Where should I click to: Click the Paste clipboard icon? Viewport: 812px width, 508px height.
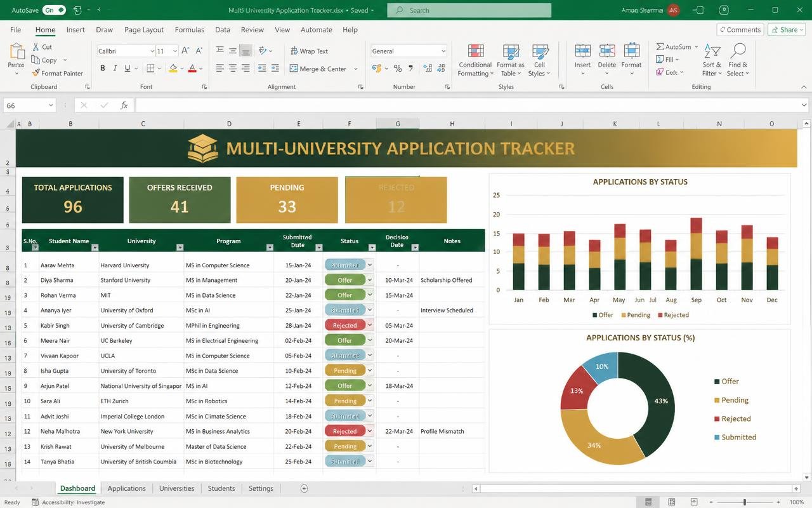pos(16,52)
